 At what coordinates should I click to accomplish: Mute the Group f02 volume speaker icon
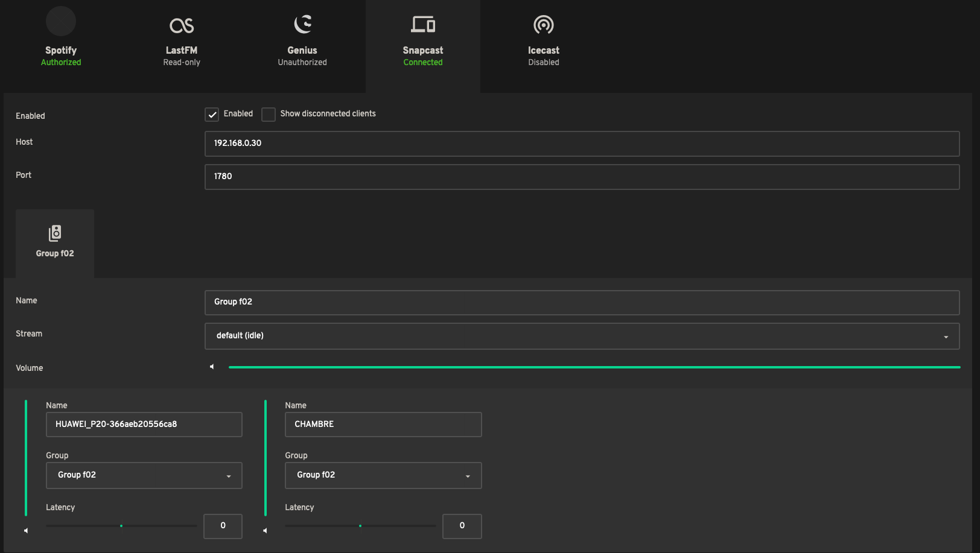(211, 366)
